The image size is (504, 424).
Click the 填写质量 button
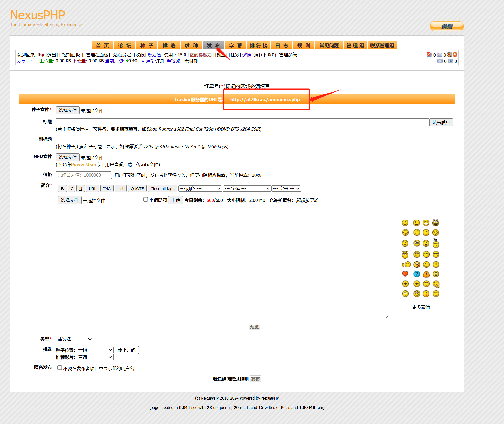click(441, 122)
